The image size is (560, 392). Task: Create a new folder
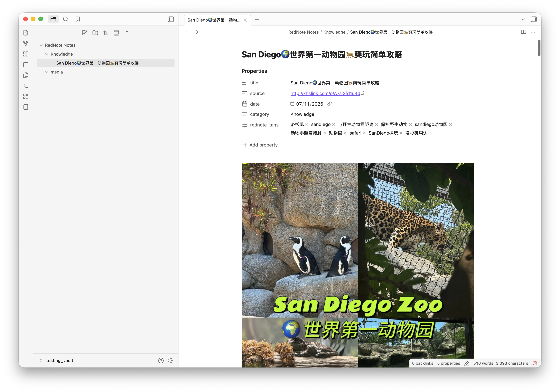(95, 33)
